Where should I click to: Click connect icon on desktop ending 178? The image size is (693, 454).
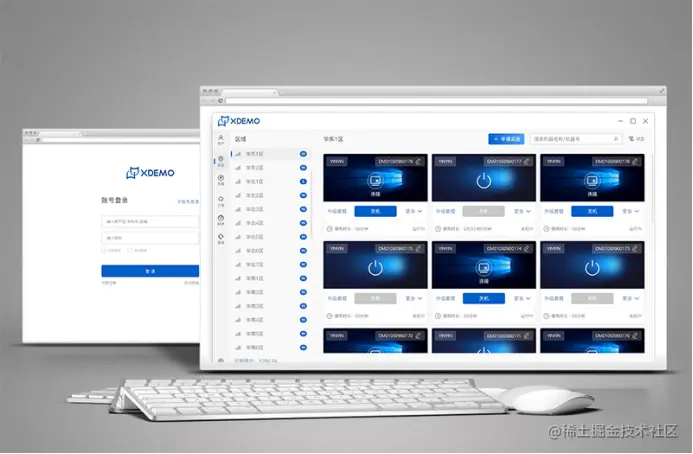(375, 180)
